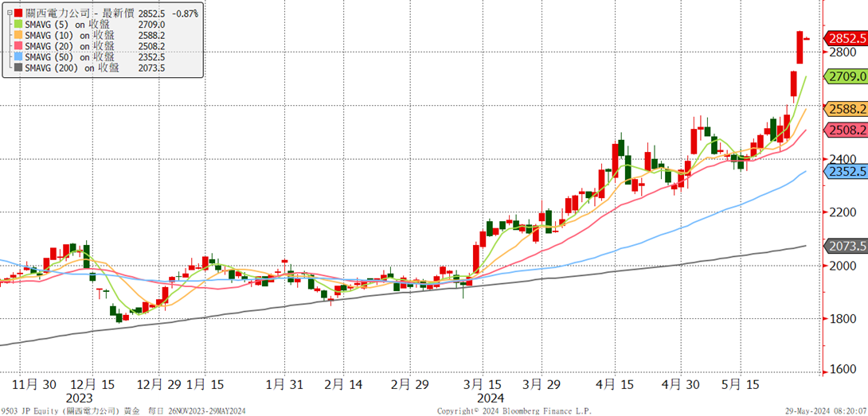Screen dimensions: 868x416
Task: Click the 2400 label on the price axis
Action: pos(843,159)
